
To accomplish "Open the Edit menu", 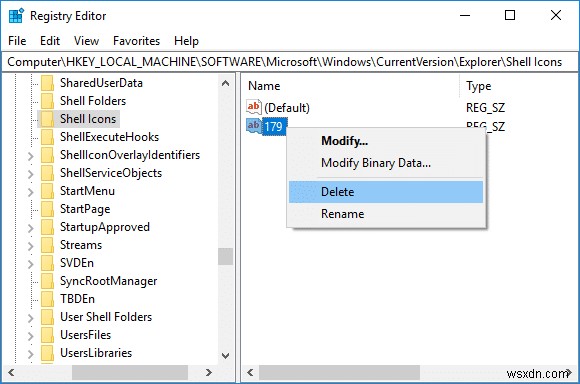I will (x=50, y=41).
